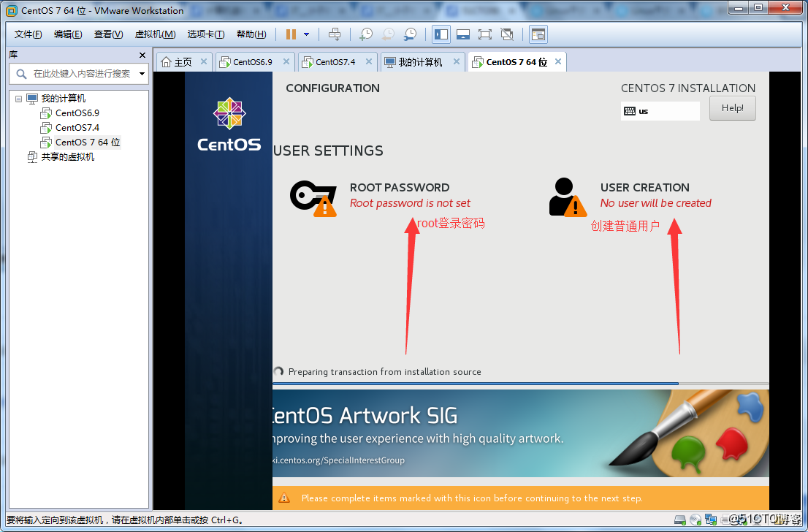Close the CentOS7.4 tab

pos(368,61)
